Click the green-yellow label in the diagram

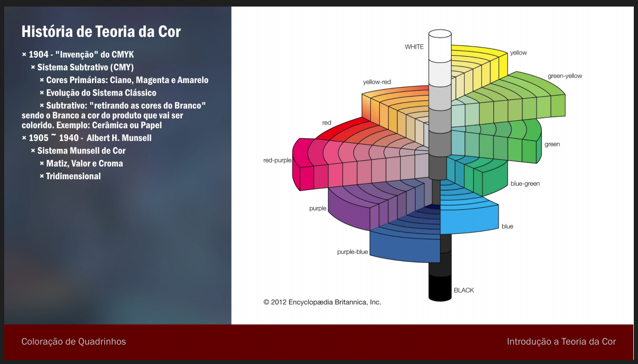(565, 76)
